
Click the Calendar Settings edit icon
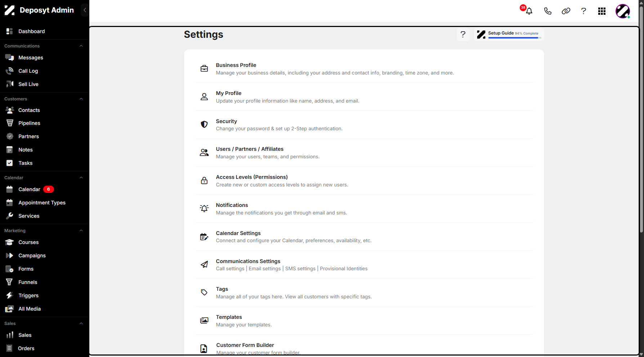(x=204, y=236)
